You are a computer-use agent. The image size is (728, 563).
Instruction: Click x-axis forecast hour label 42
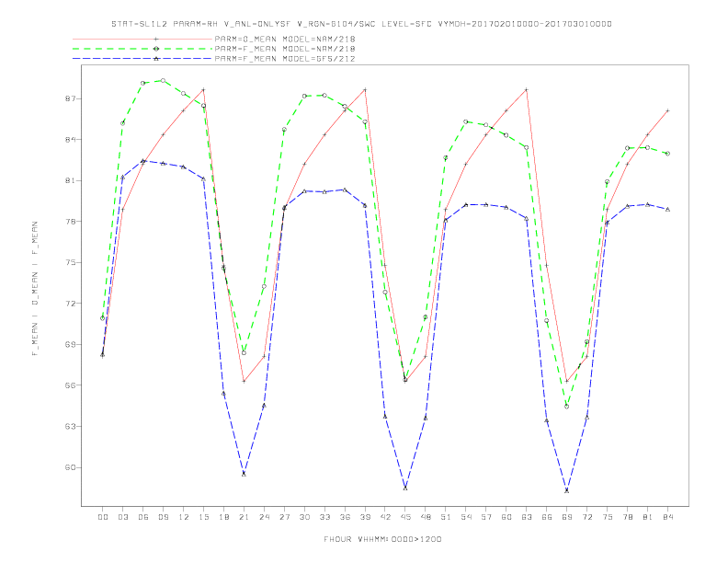coord(385,517)
